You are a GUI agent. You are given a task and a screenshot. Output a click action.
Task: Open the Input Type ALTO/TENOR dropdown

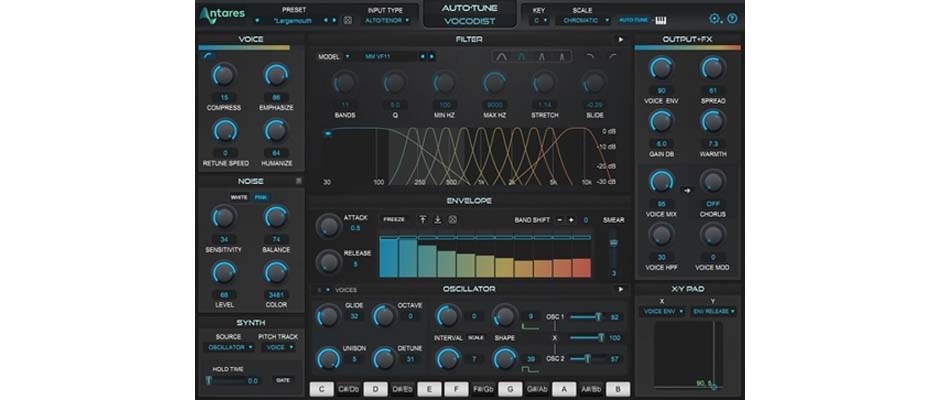[x=387, y=20]
